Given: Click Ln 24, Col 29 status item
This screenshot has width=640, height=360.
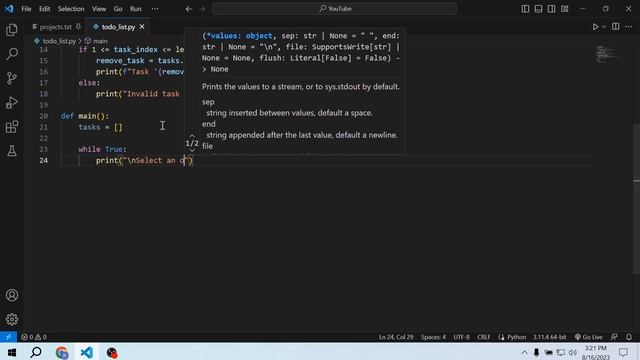Looking at the screenshot, I should (x=396, y=337).
